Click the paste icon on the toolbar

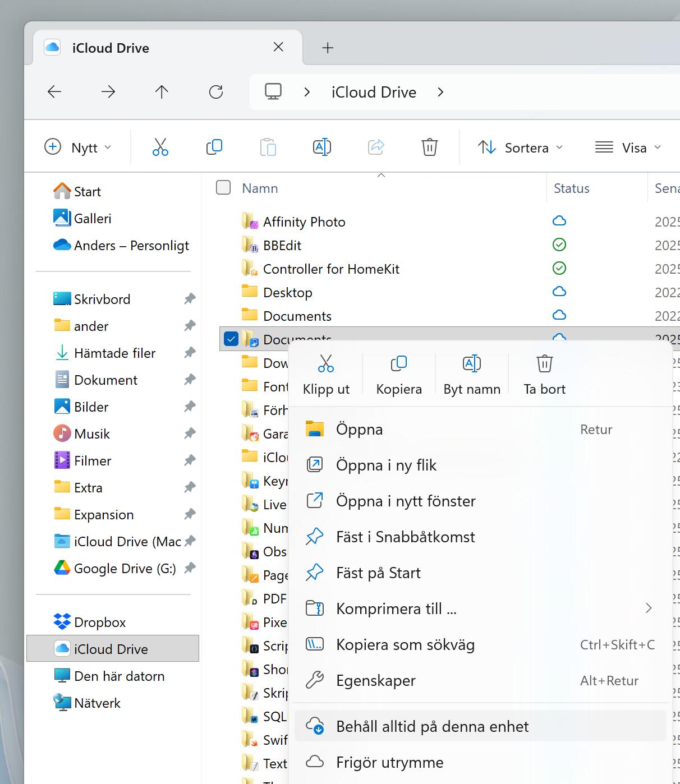point(268,146)
